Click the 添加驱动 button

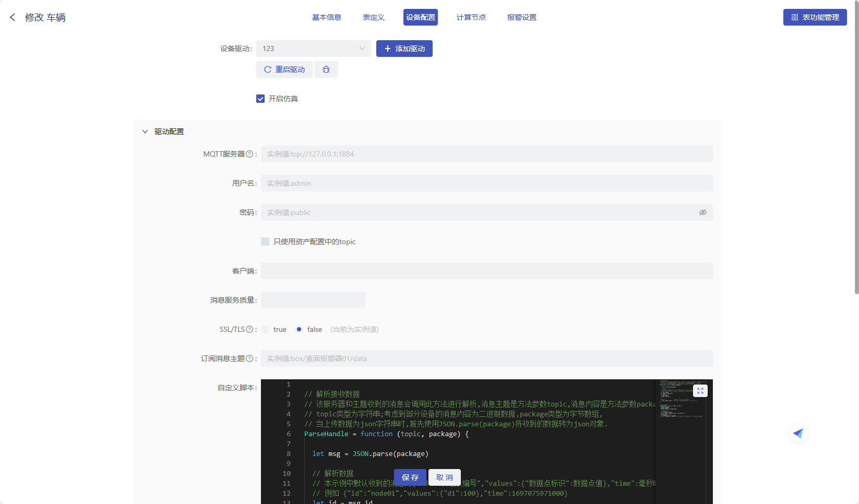tap(404, 49)
